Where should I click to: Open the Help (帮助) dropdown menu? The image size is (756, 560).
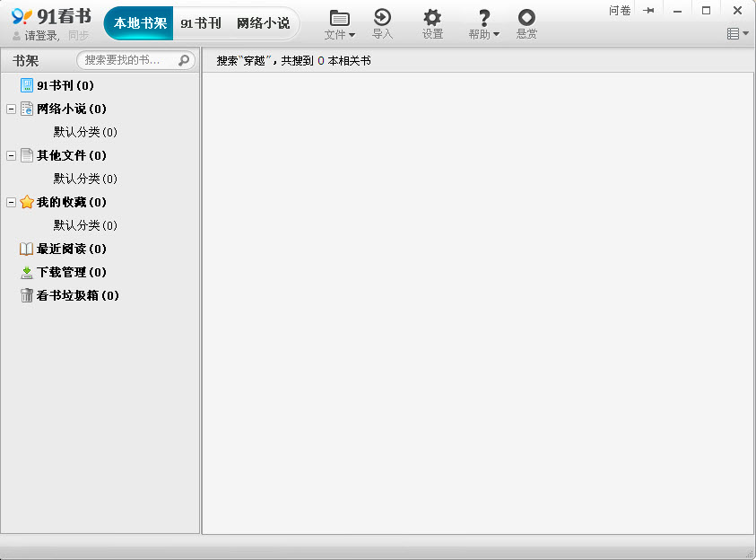[483, 24]
